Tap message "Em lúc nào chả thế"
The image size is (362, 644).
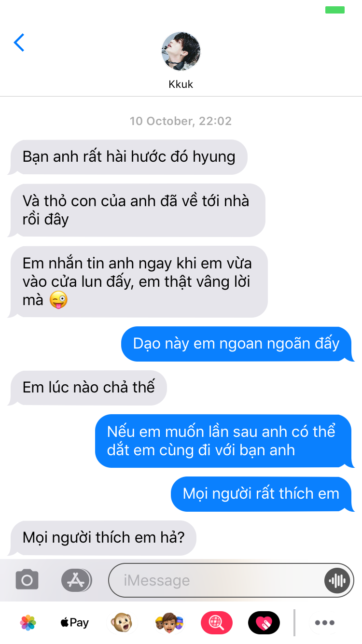pyautogui.click(x=88, y=387)
